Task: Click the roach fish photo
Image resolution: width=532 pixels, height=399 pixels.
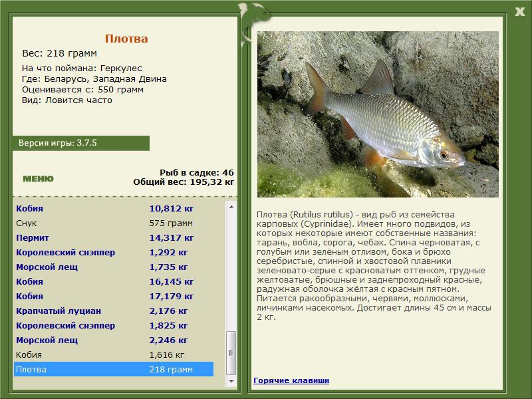Action: 378,114
